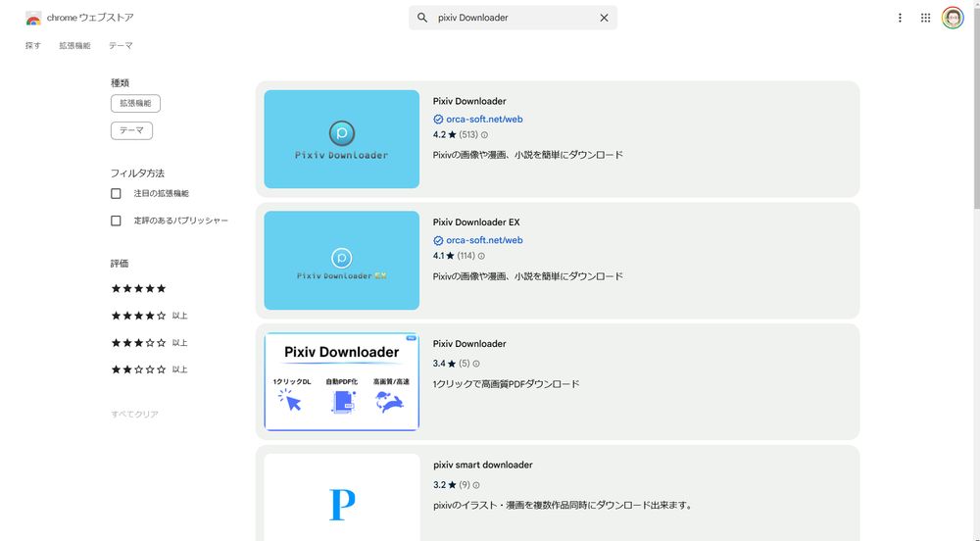Viewport: 980px width, 541px height.
Task: Click rating info icon beside (9)
Action: (476, 485)
